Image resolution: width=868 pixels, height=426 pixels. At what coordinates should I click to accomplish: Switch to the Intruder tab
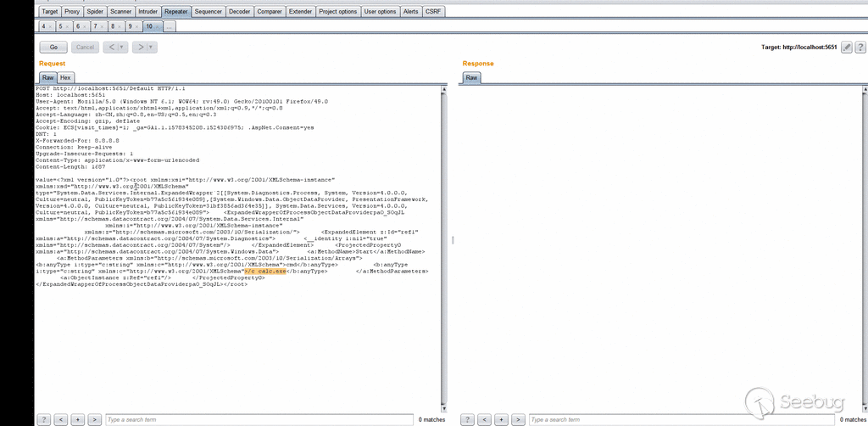click(x=147, y=12)
